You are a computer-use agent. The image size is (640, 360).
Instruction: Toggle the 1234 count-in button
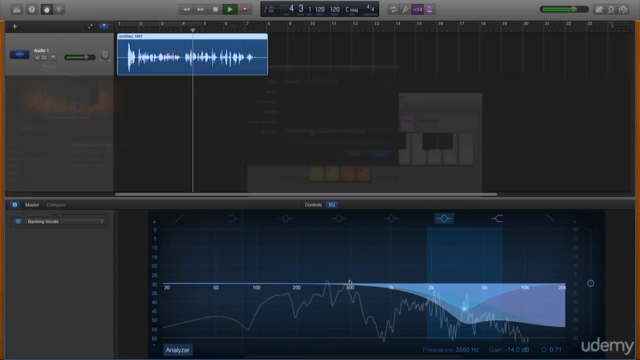pos(418,9)
